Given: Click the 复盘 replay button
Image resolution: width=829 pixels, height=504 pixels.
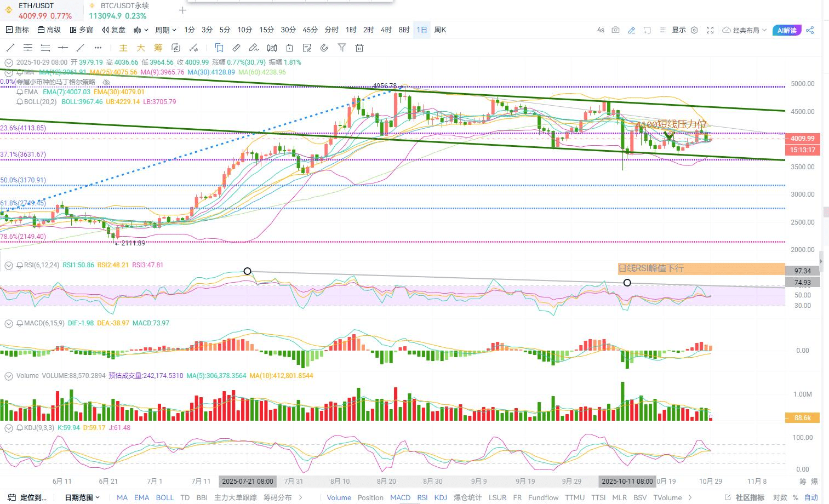Looking at the screenshot, I should (x=114, y=30).
